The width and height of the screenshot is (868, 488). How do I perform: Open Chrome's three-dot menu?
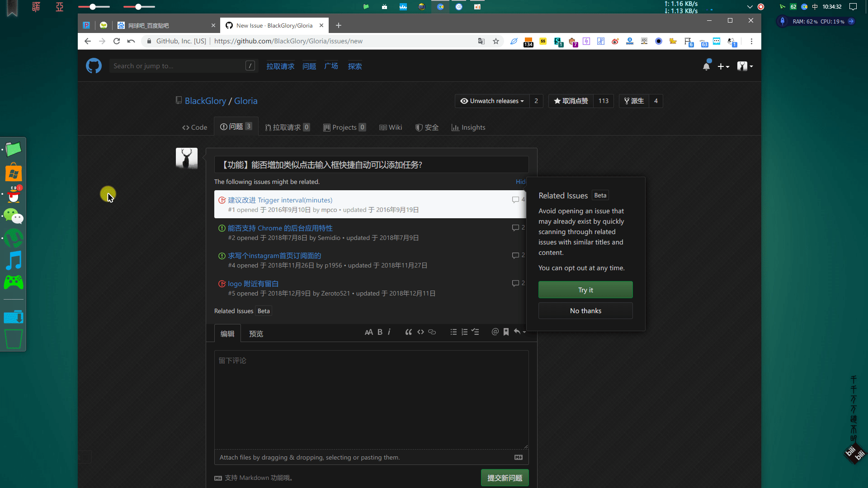[x=751, y=41]
